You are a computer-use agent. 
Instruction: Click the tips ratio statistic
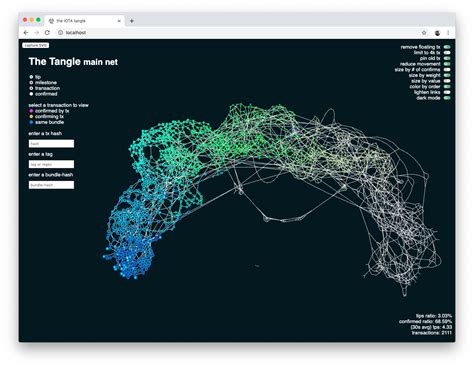click(x=434, y=316)
